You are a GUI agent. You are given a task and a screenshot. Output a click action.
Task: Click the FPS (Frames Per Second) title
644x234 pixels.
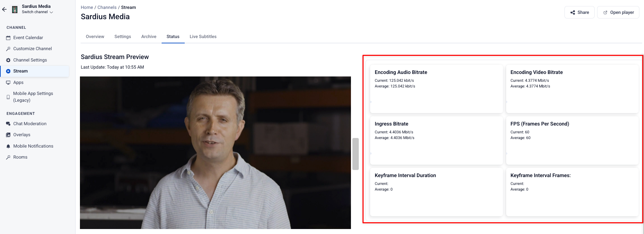coord(540,124)
